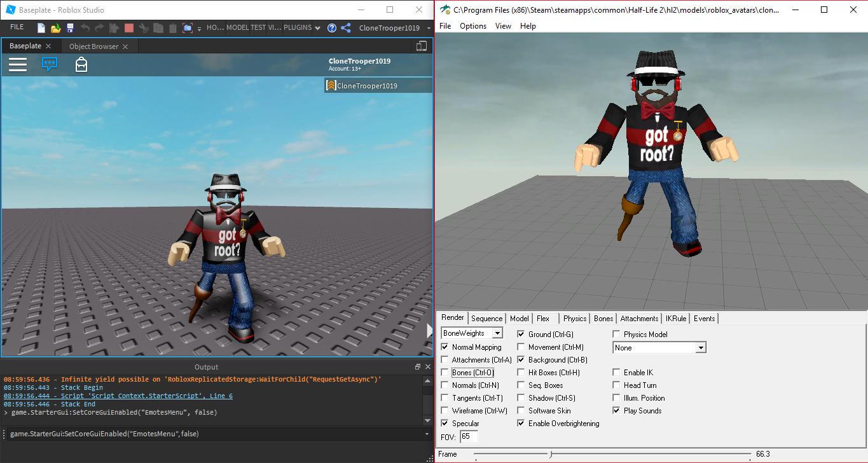Expand the collapsed ribbon tabs chevron
This screenshot has width=868, height=463.
(318, 28)
